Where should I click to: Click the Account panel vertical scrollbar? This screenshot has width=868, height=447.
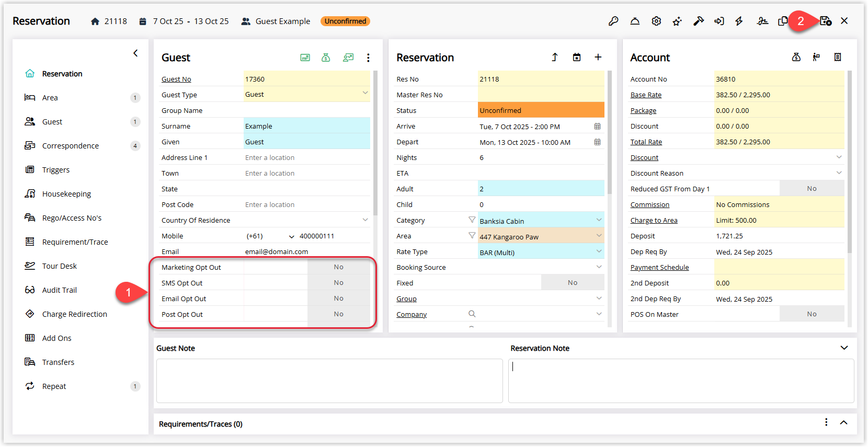849,162
